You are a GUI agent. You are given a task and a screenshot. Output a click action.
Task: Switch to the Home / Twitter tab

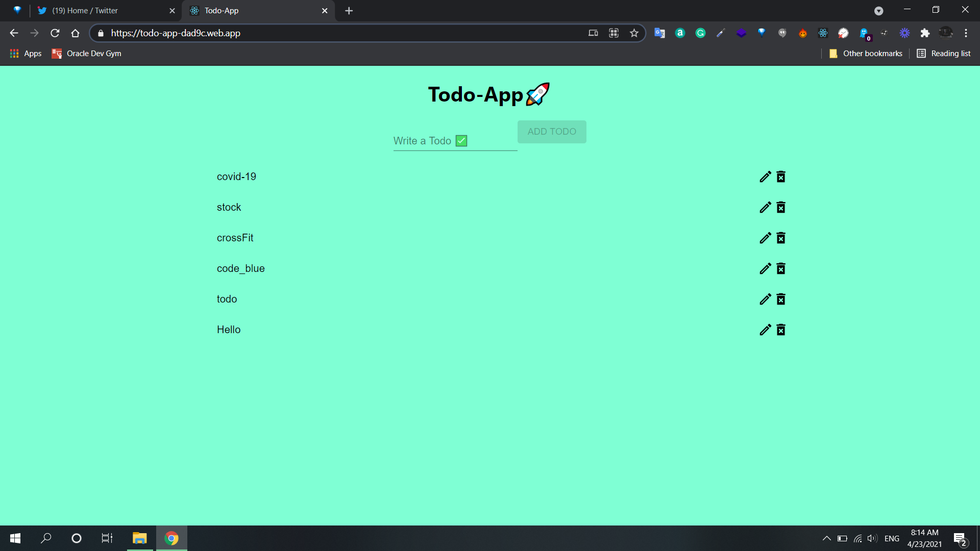tap(102, 11)
